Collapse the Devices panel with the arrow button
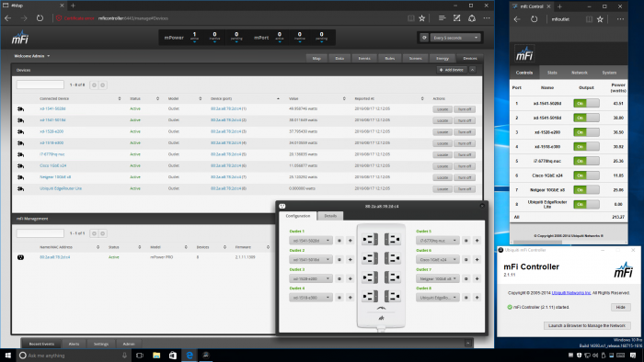The width and height of the screenshot is (644, 362). [472, 70]
